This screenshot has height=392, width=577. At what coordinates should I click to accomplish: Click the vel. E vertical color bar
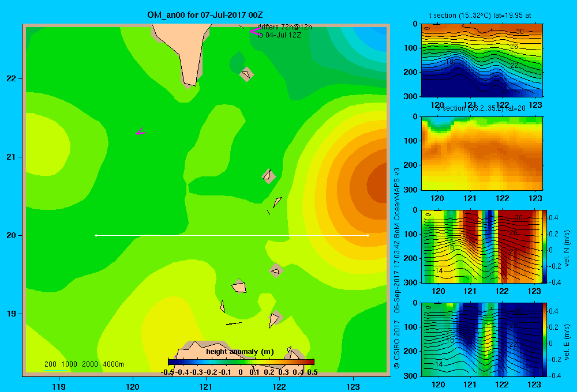click(x=545, y=340)
